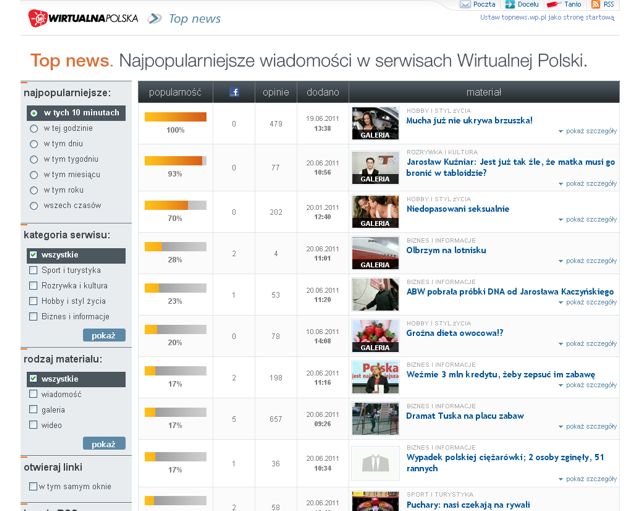Open Jarosław Kuźniar tabloid article link
640x511 pixels.
coord(510,167)
